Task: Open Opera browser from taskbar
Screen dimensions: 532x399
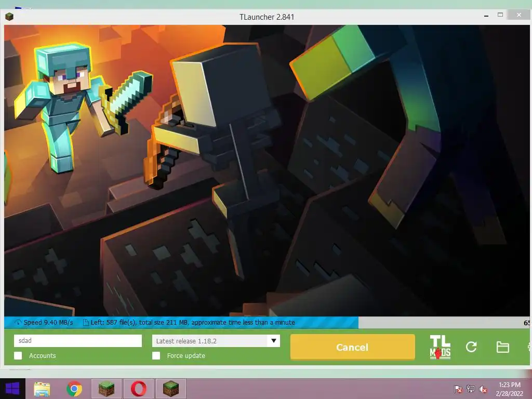Action: (x=138, y=389)
